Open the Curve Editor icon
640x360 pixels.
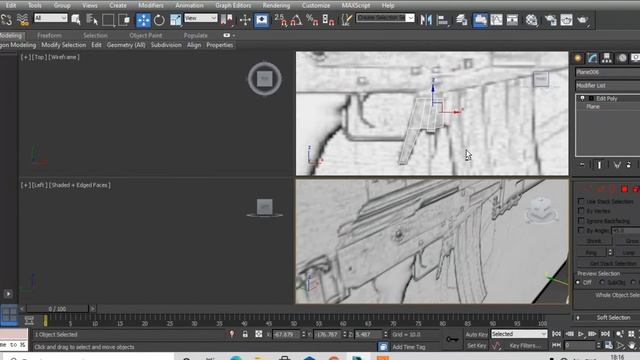496,20
